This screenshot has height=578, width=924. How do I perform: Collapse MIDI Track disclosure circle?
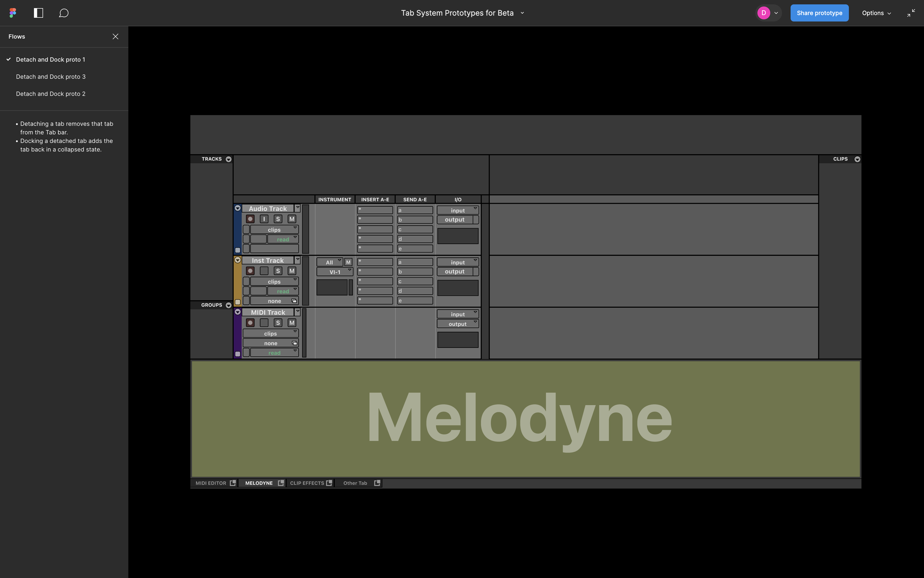pyautogui.click(x=238, y=312)
